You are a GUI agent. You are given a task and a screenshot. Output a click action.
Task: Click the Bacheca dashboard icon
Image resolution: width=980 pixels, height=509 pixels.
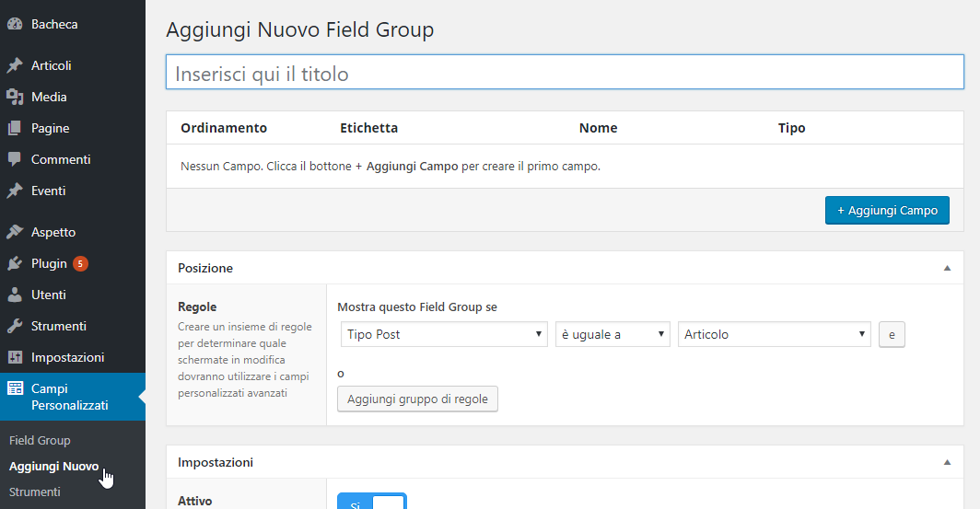coord(15,24)
